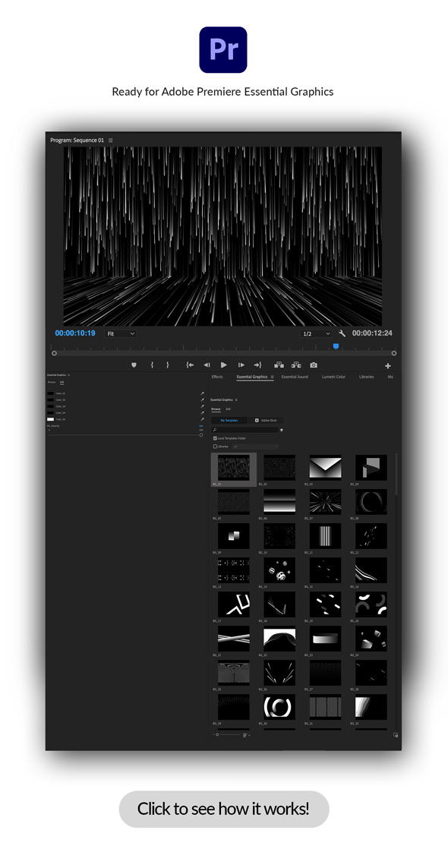Screen dimensions: 448x868
Task: Toggle Local Templates Folder checkbox
Action: [x=215, y=438]
